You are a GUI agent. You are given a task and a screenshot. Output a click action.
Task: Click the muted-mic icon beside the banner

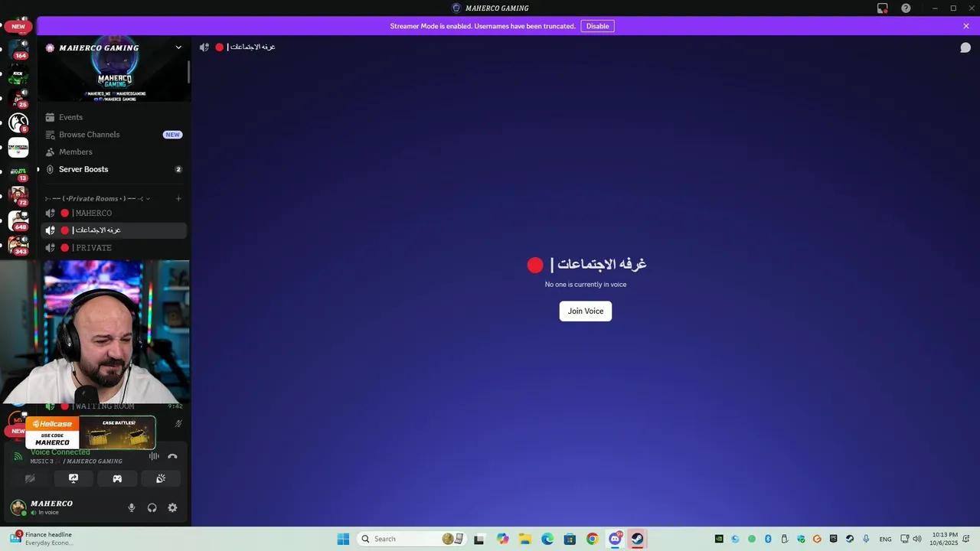click(178, 423)
